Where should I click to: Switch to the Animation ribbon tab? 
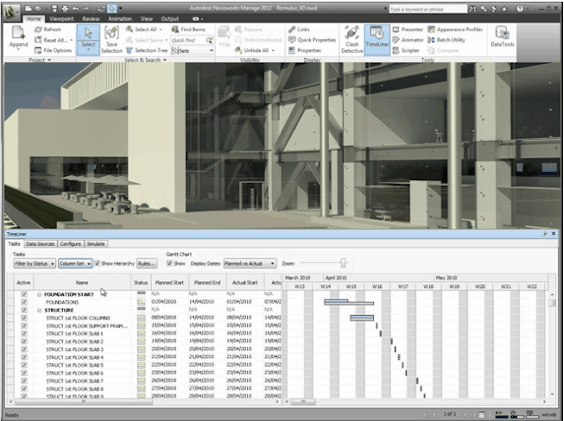click(x=120, y=19)
